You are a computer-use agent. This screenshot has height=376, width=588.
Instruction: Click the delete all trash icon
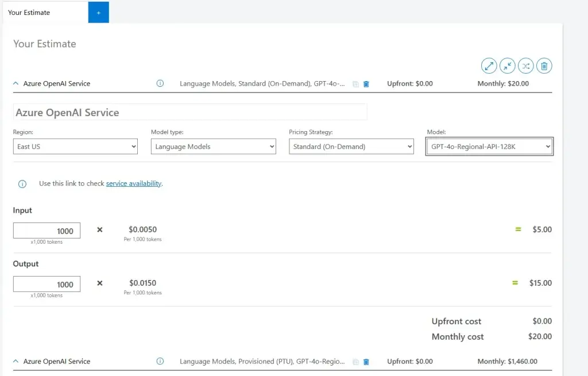coord(544,66)
